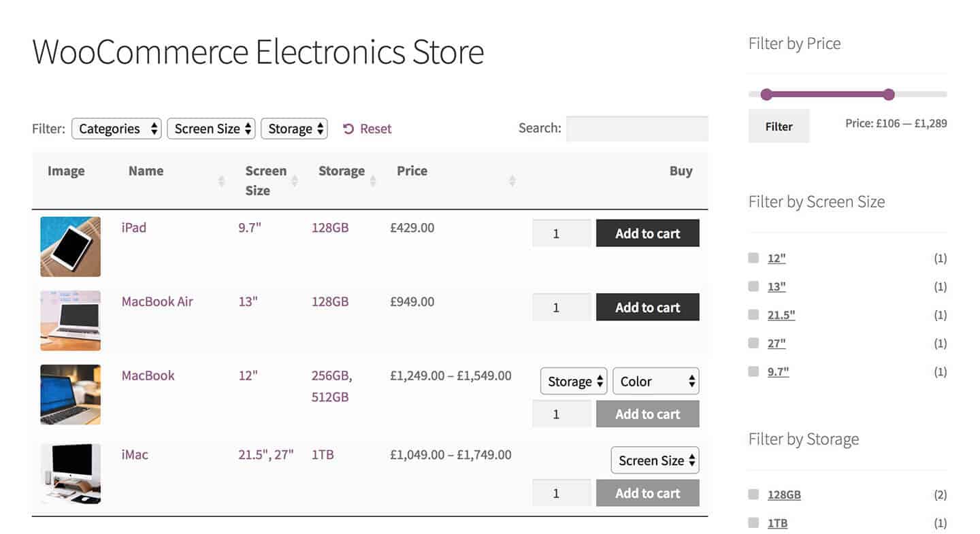This screenshot has height=534, width=980.
Task: Follow the 13" link in screen size filter
Action: (x=777, y=286)
